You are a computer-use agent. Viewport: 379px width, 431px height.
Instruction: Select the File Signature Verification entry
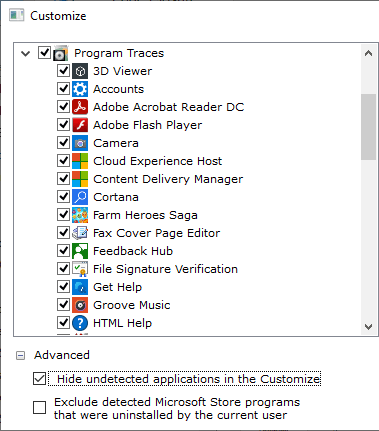pos(165,269)
